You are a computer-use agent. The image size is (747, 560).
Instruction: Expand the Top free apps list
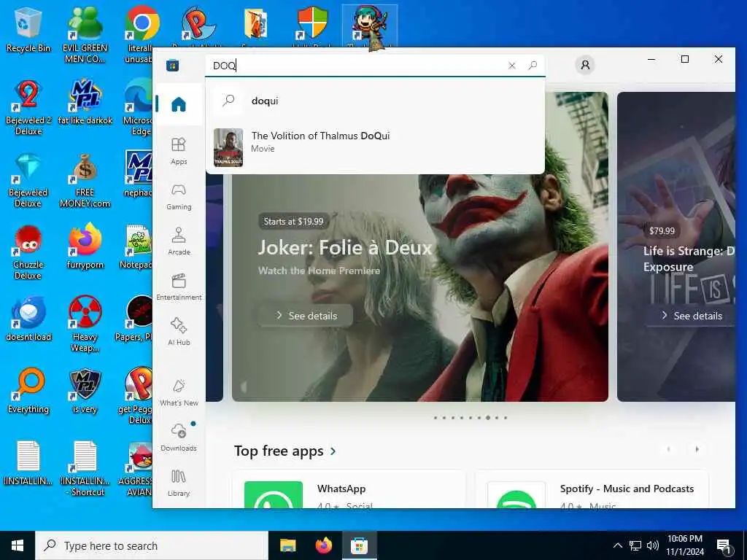(285, 451)
